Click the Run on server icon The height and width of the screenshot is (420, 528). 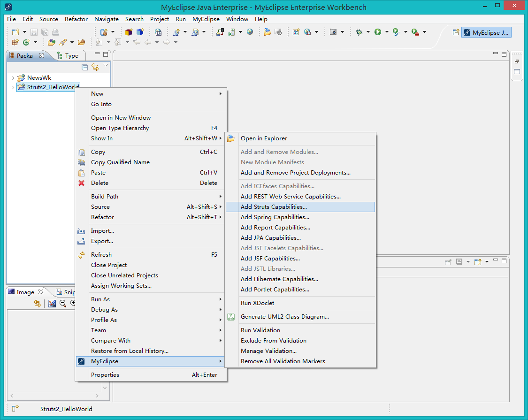point(232,32)
